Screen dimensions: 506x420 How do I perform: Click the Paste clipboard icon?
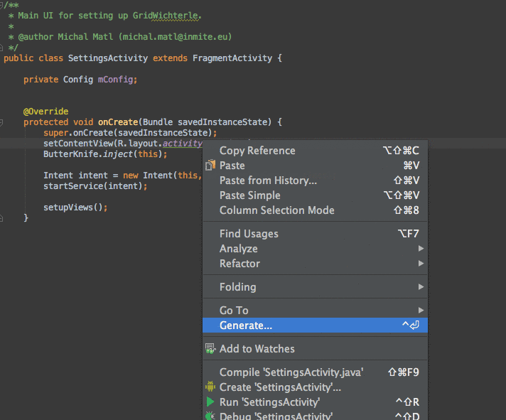pos(210,166)
